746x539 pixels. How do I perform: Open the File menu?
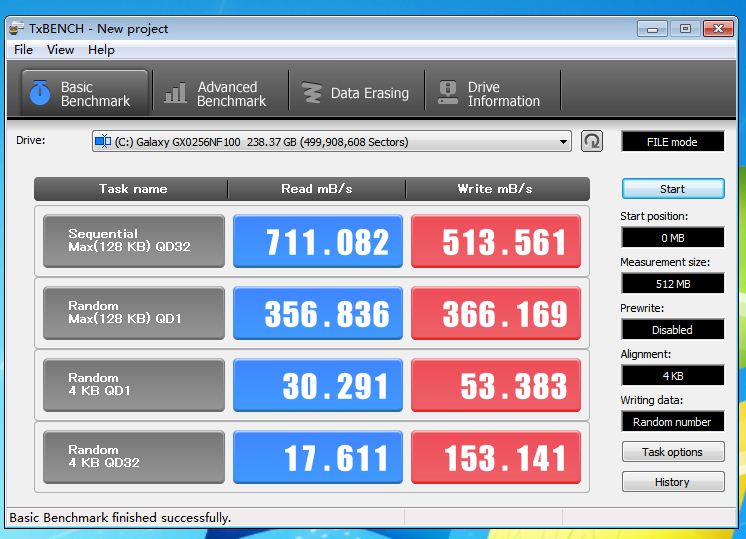pos(23,50)
